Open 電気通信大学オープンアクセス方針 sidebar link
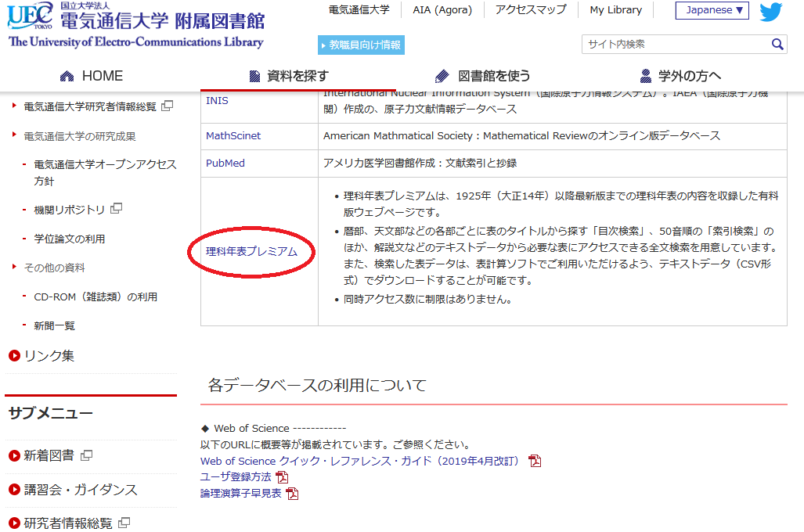This screenshot has width=804, height=532. 105,173
